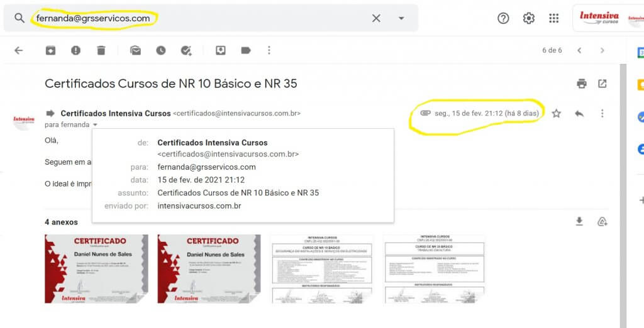Delete email with trash icon
This screenshot has height=328, width=644.
click(x=101, y=51)
